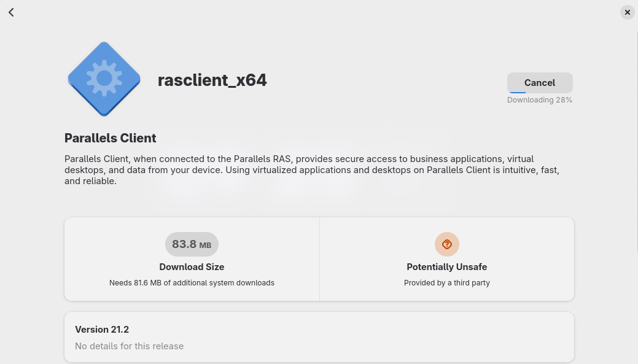The width and height of the screenshot is (638, 364).
Task: Click the 83.8 MB size badge
Action: 192,244
